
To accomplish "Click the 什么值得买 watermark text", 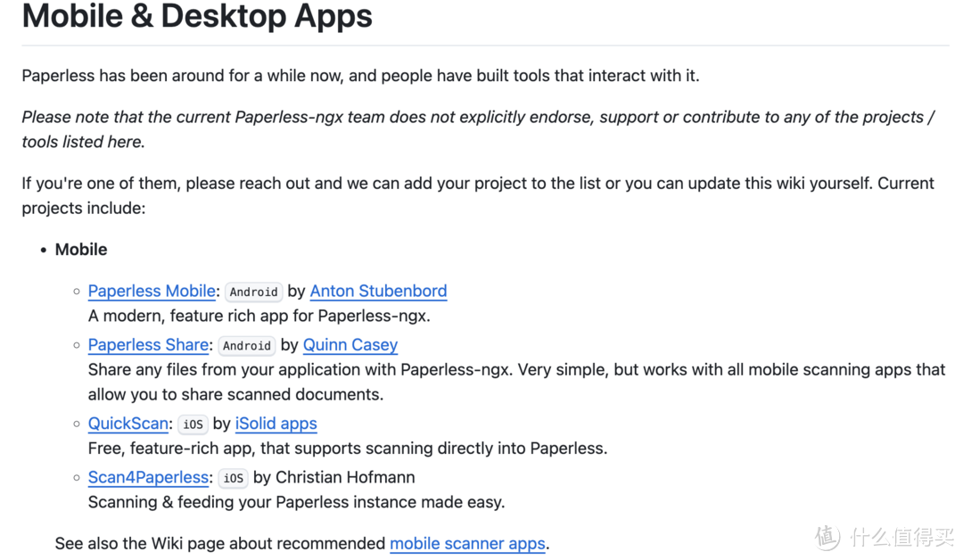I will coord(901,538).
